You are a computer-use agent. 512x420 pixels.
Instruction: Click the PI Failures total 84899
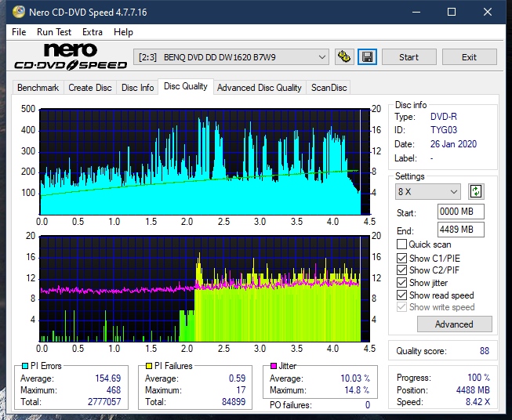[x=234, y=402]
